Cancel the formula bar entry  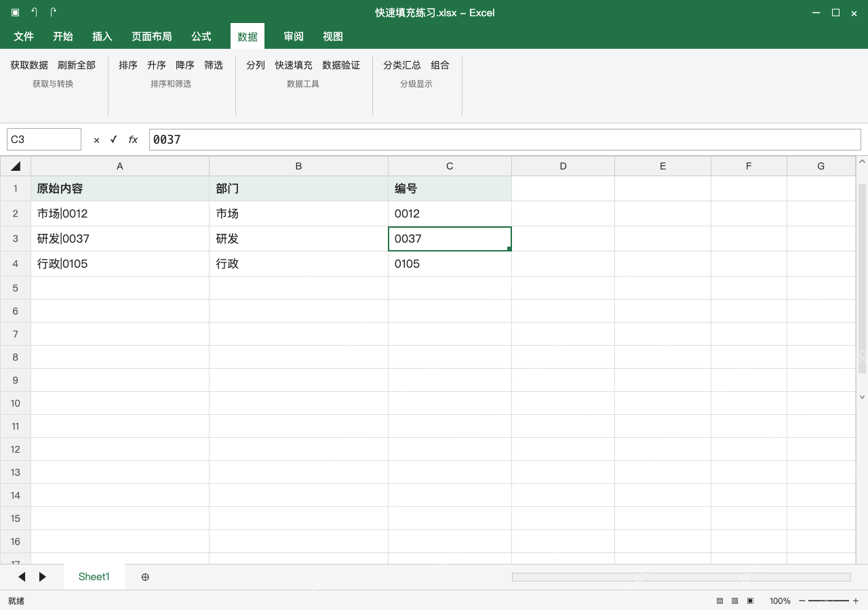96,140
